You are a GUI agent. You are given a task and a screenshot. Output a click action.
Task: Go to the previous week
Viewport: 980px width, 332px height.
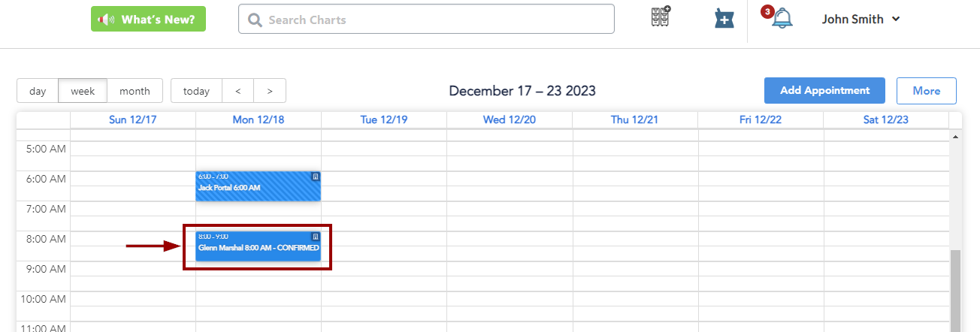pos(237,91)
